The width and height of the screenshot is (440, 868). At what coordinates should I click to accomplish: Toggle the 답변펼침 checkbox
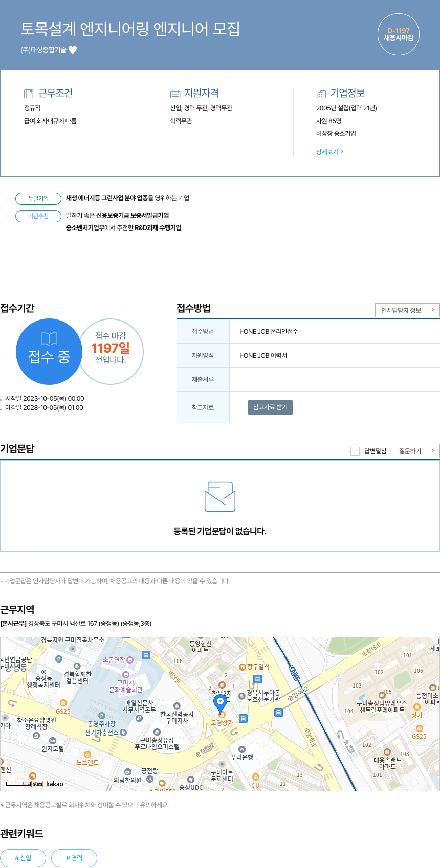[x=355, y=451]
